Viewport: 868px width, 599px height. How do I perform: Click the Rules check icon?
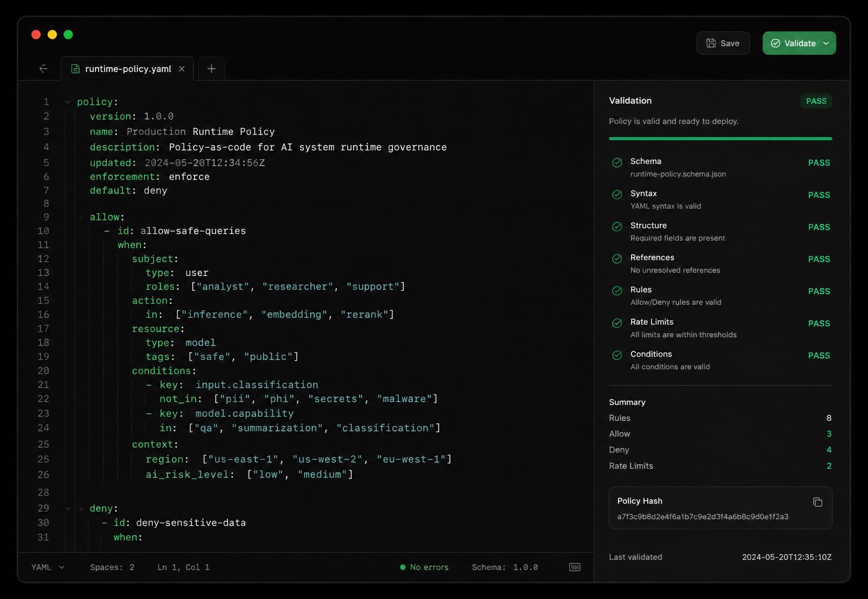pyautogui.click(x=617, y=291)
